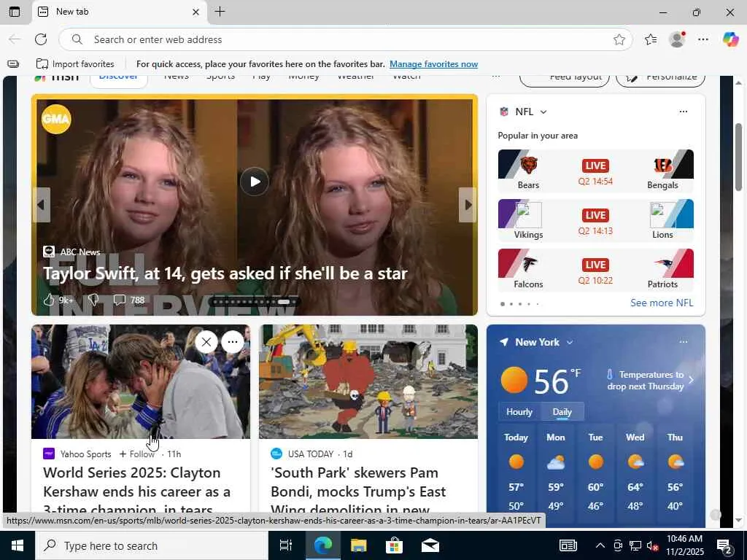Open muted volume tray icon

[x=652, y=545]
